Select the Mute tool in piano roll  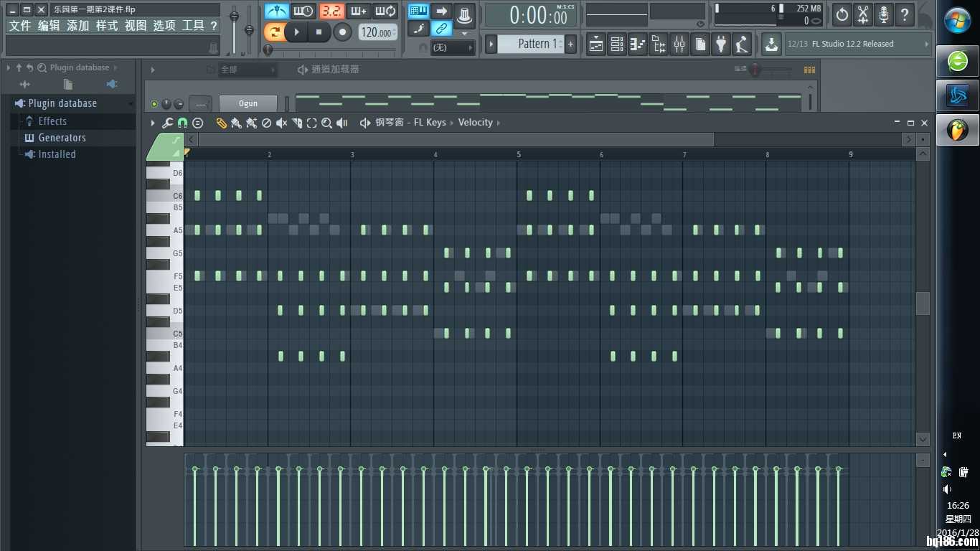click(x=281, y=123)
